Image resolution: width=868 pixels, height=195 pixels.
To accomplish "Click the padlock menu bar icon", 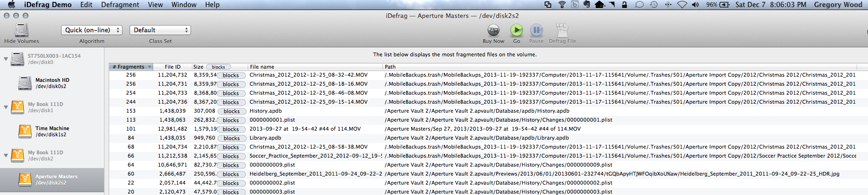I will (x=625, y=5).
